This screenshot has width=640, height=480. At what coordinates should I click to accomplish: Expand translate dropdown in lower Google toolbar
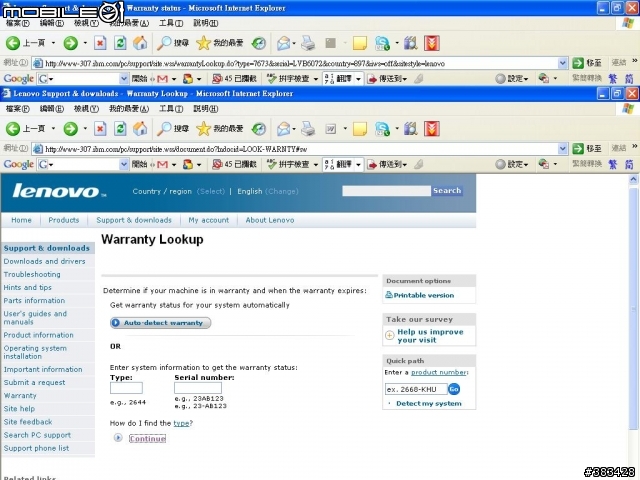point(358,164)
